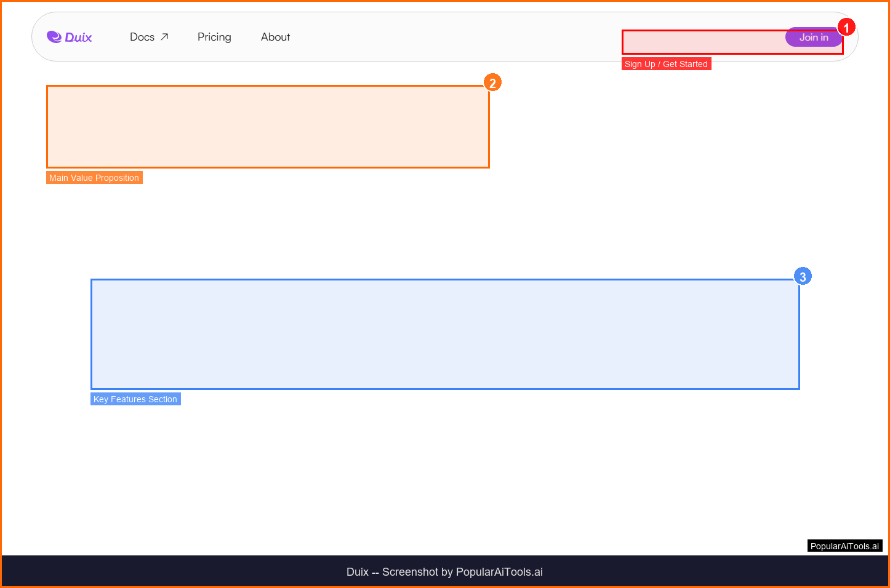890x588 pixels.
Task: Click the purple Duix logo icon
Action: (54, 37)
